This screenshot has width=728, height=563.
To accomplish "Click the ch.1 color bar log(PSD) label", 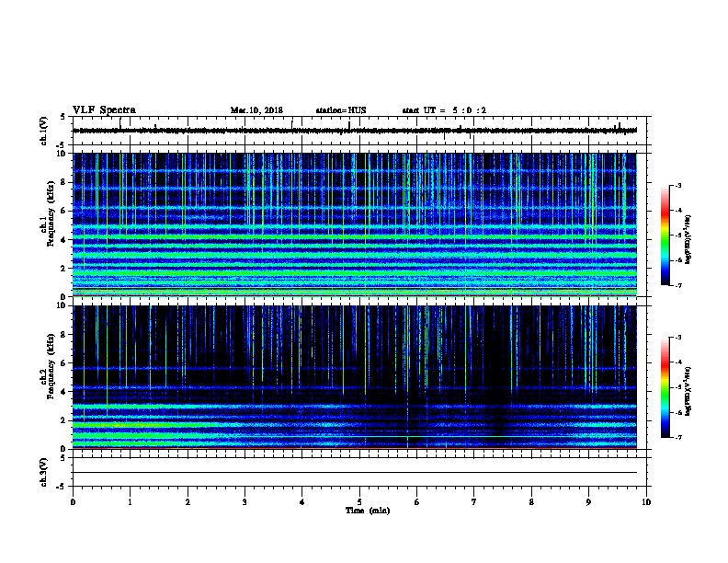I will pos(688,240).
